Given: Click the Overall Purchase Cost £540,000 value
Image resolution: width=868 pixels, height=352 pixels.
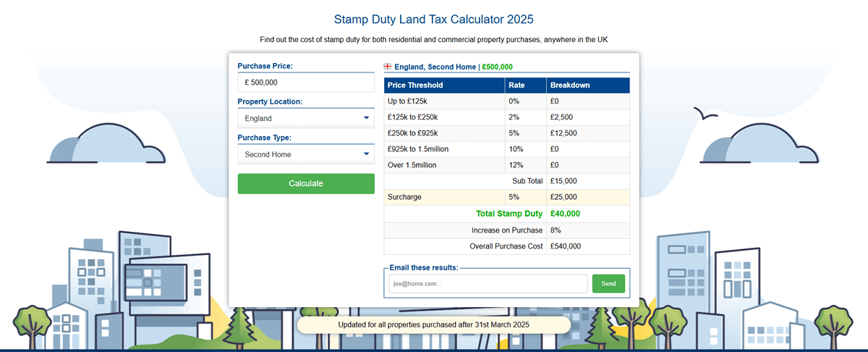Looking at the screenshot, I should (565, 246).
